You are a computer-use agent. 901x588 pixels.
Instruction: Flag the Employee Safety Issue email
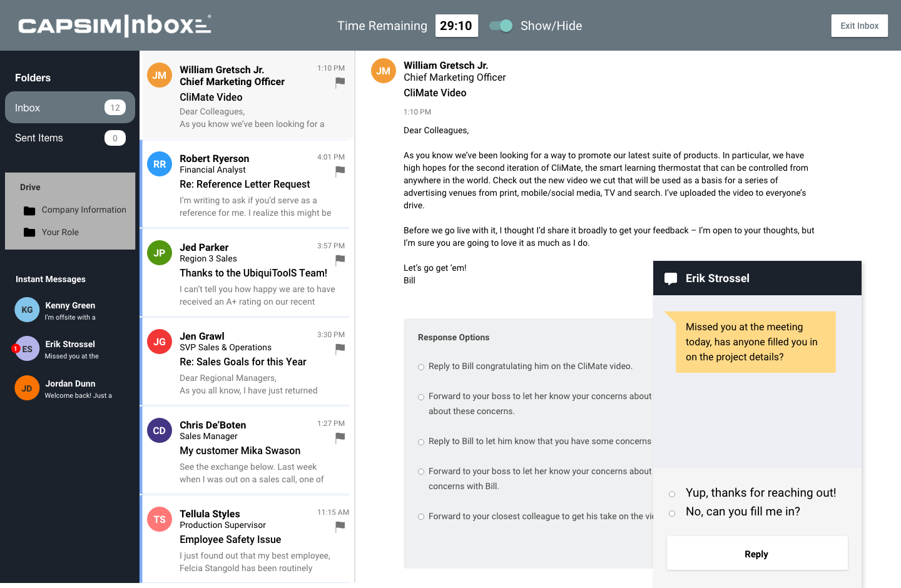pos(340,527)
